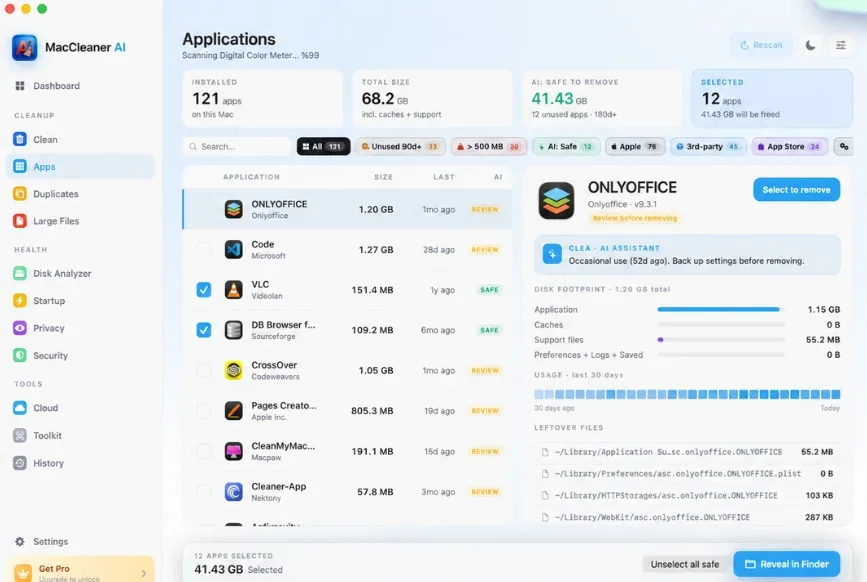Click the Rescan button
867x582 pixels.
pos(761,45)
